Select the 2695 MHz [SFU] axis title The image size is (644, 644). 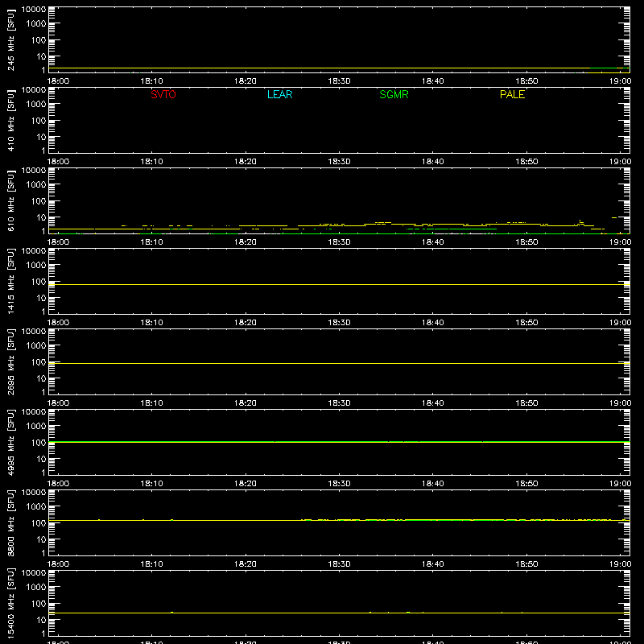pos(11,361)
